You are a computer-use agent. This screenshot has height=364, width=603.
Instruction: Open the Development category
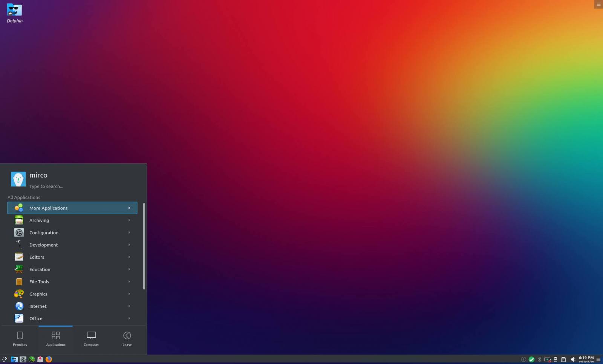(72, 245)
